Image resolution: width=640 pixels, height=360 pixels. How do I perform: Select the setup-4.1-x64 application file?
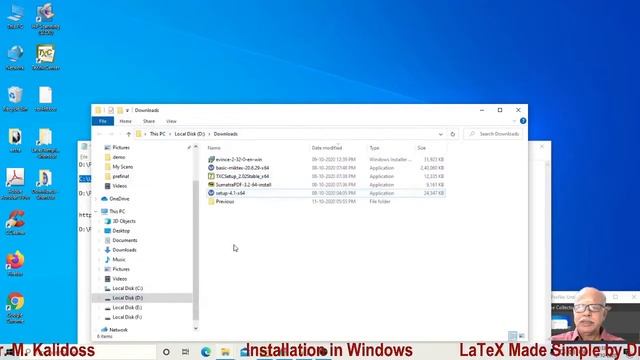[230, 193]
